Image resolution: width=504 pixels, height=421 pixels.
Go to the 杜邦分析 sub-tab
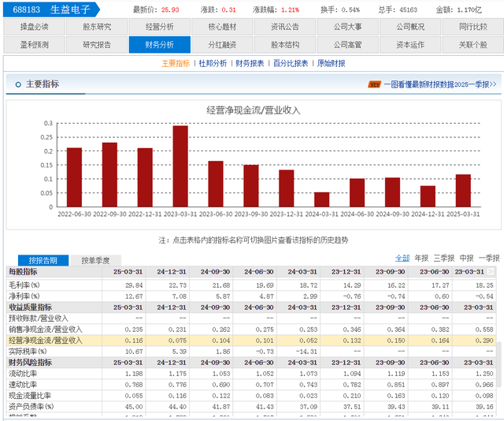(213, 63)
